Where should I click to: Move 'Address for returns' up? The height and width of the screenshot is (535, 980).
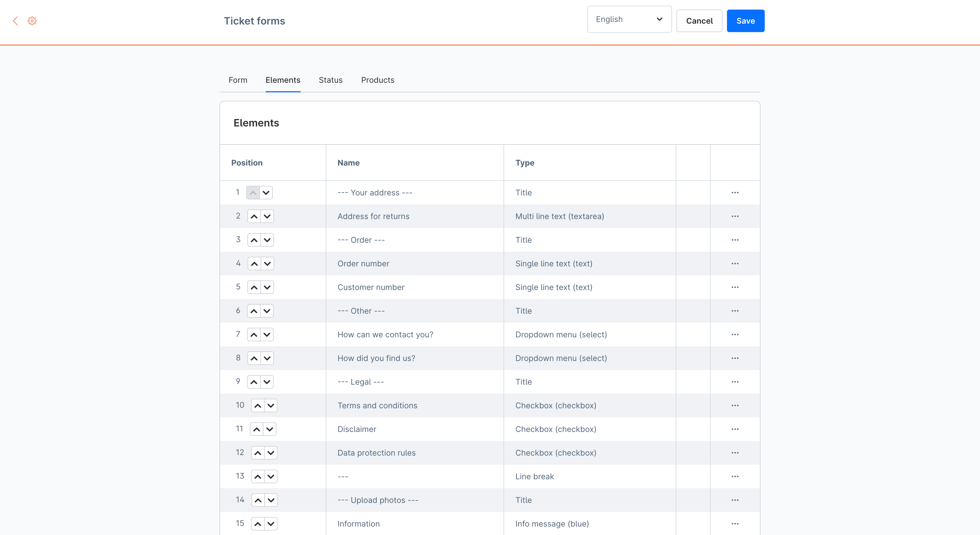click(x=254, y=216)
